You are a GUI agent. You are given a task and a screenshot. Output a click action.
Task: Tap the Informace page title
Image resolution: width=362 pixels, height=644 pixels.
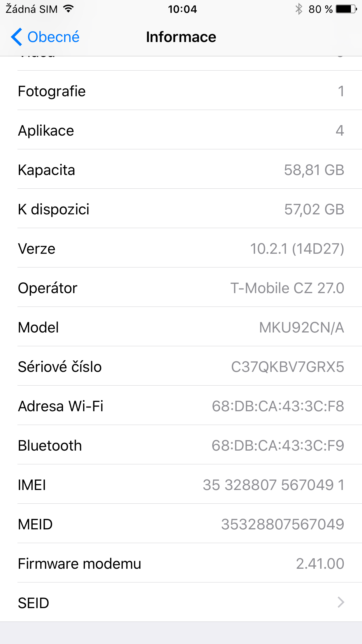pos(181,37)
